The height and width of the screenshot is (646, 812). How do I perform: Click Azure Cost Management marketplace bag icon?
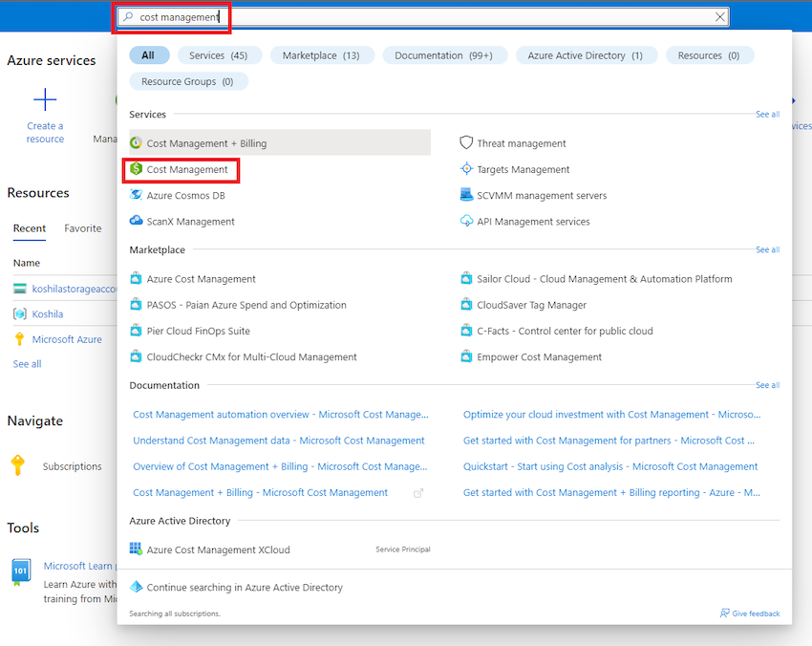tap(136, 278)
